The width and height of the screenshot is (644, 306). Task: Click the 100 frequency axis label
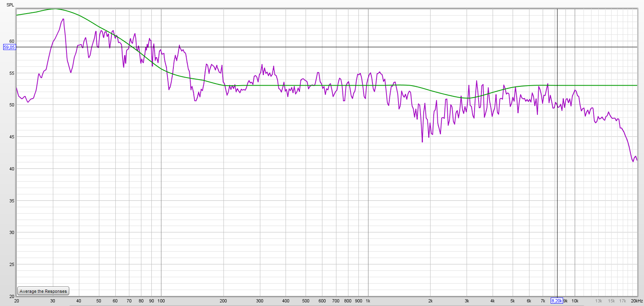tap(161, 301)
